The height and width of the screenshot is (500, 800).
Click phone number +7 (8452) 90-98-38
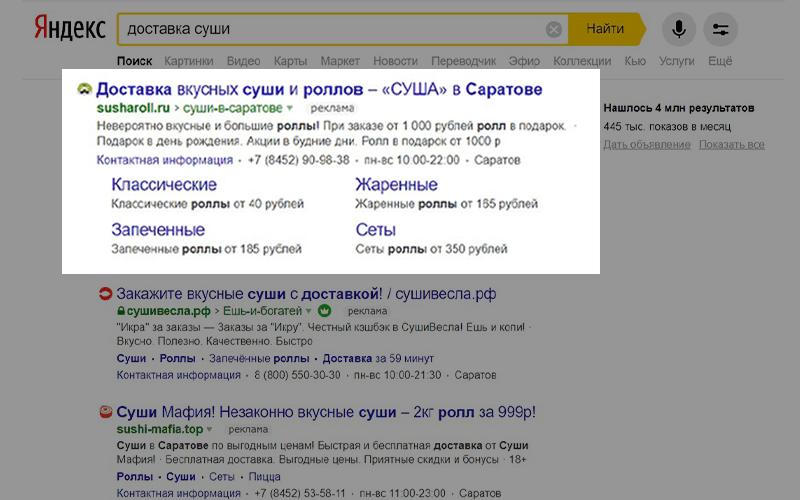pyautogui.click(x=298, y=160)
